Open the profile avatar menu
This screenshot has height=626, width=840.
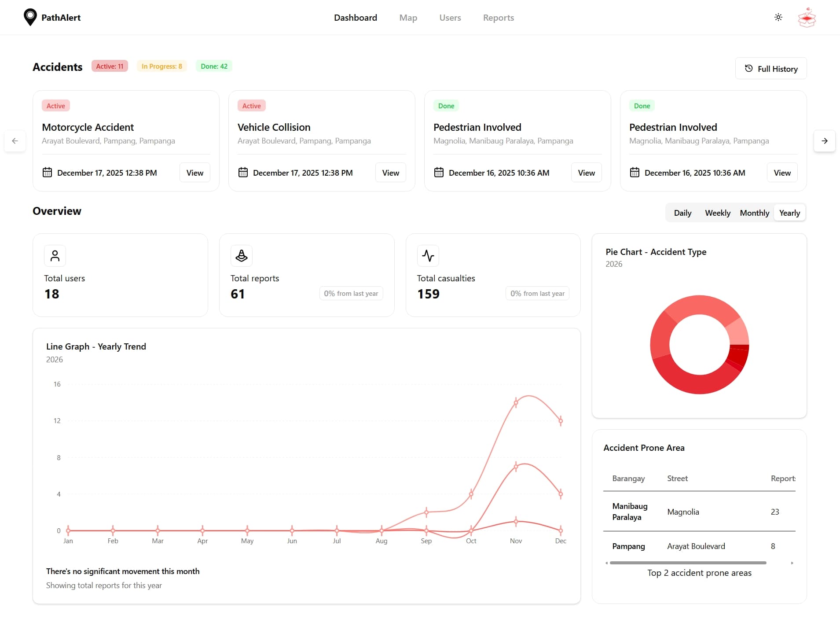[806, 17]
